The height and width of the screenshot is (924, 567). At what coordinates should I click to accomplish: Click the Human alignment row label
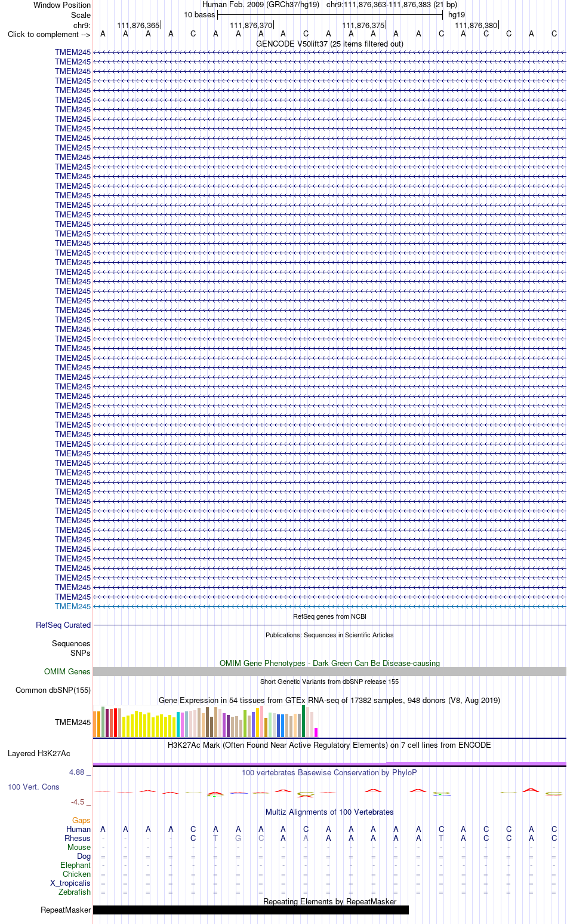78,829
